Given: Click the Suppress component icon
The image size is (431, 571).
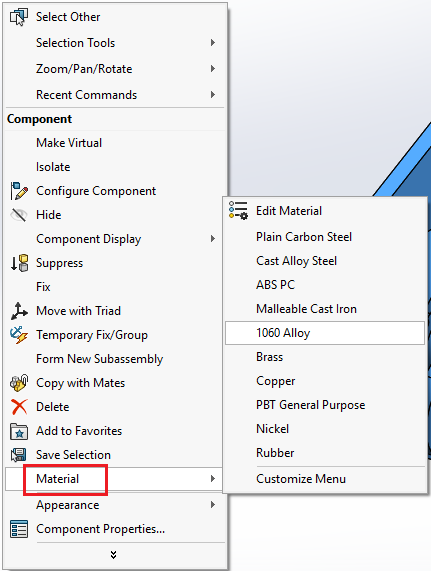Looking at the screenshot, I should 19,263.
